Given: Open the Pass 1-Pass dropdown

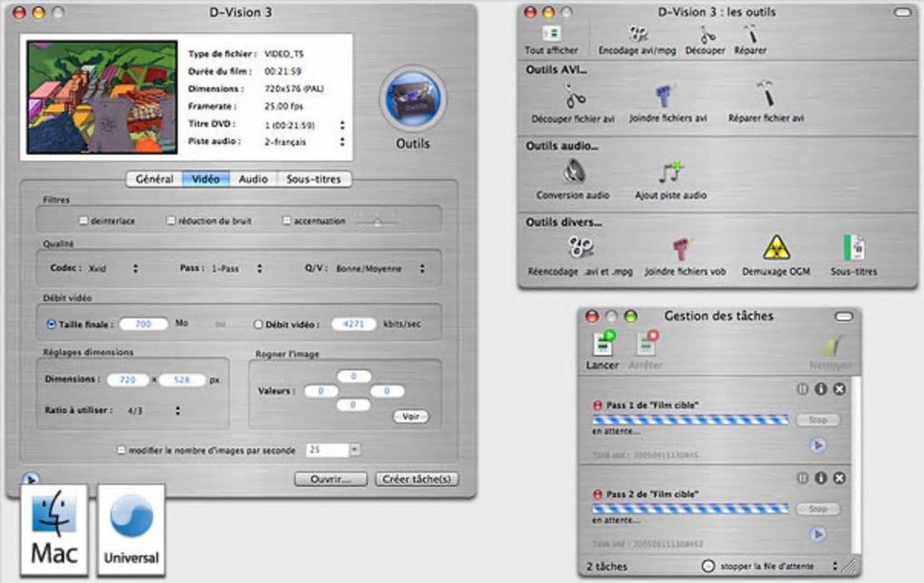Looking at the screenshot, I should click(237, 269).
